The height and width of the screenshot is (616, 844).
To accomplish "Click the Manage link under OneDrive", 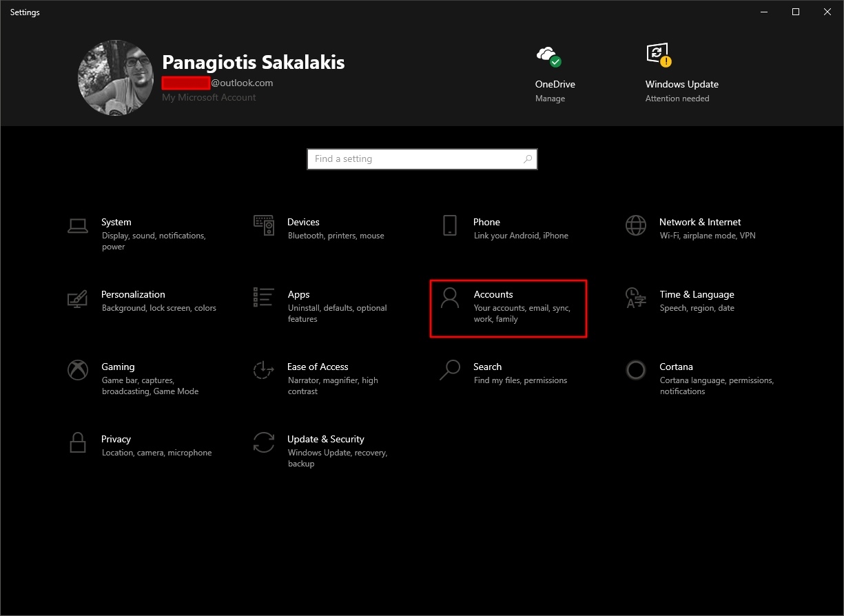I will point(550,99).
